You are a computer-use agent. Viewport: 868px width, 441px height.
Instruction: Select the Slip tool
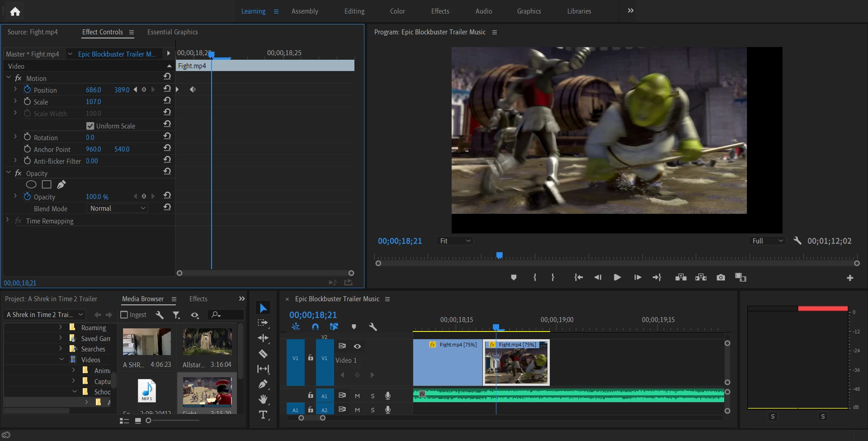(x=263, y=369)
